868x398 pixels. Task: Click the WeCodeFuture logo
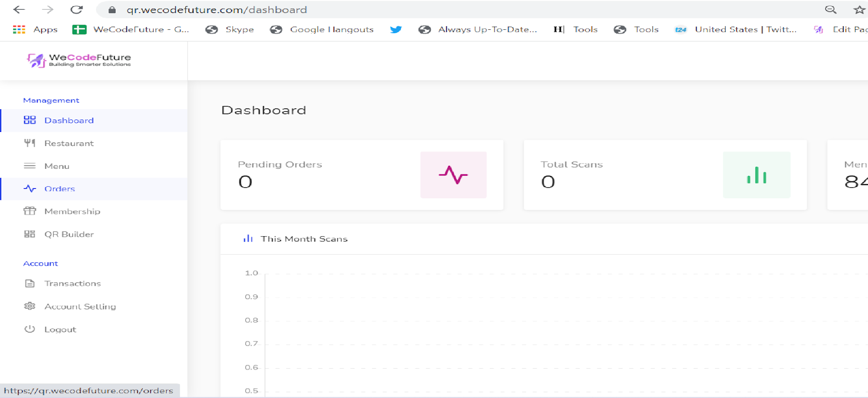pyautogui.click(x=79, y=60)
